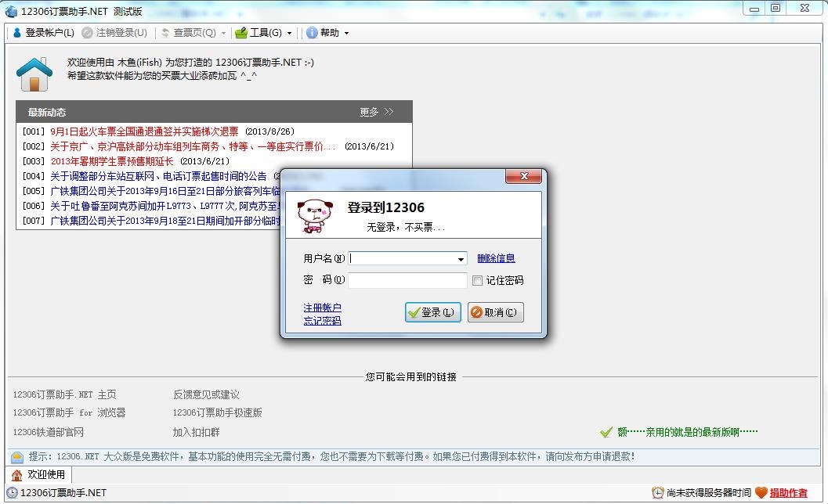Enable the 记住密码 checkbox

(x=477, y=281)
